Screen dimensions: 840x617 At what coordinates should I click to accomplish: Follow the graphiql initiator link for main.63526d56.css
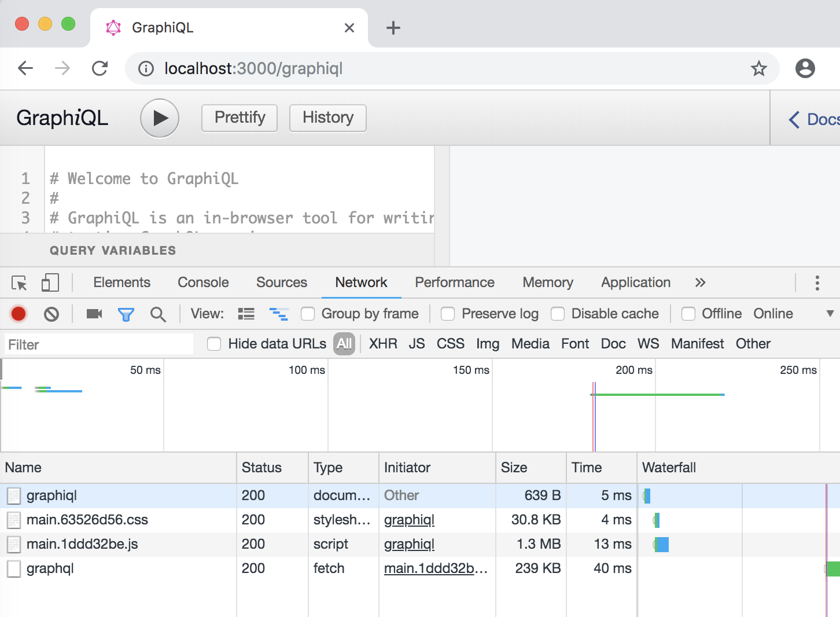pyautogui.click(x=409, y=520)
